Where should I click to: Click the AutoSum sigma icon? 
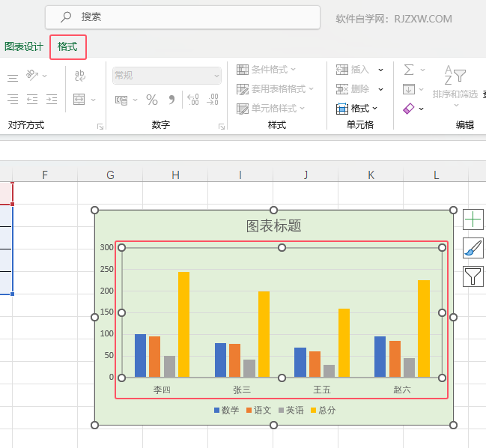(409, 70)
